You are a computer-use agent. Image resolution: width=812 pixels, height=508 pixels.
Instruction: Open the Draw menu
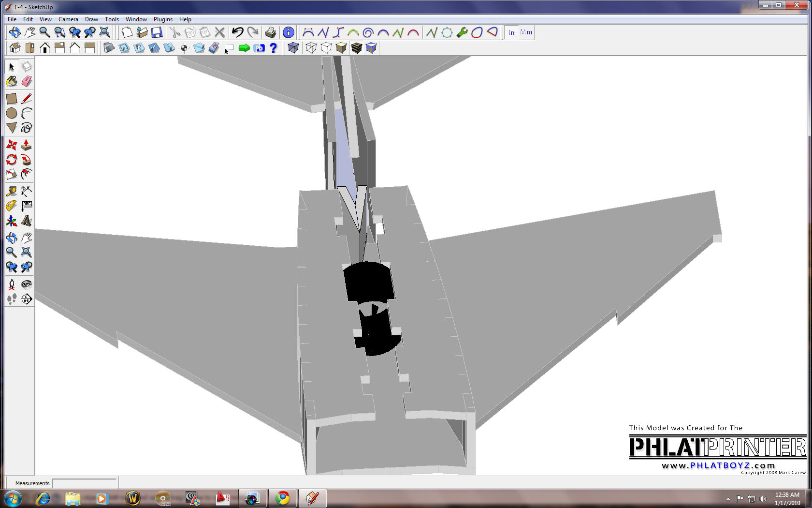pyautogui.click(x=91, y=19)
